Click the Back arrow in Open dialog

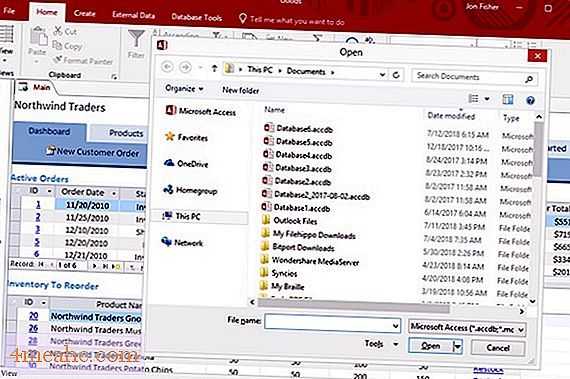tap(167, 67)
